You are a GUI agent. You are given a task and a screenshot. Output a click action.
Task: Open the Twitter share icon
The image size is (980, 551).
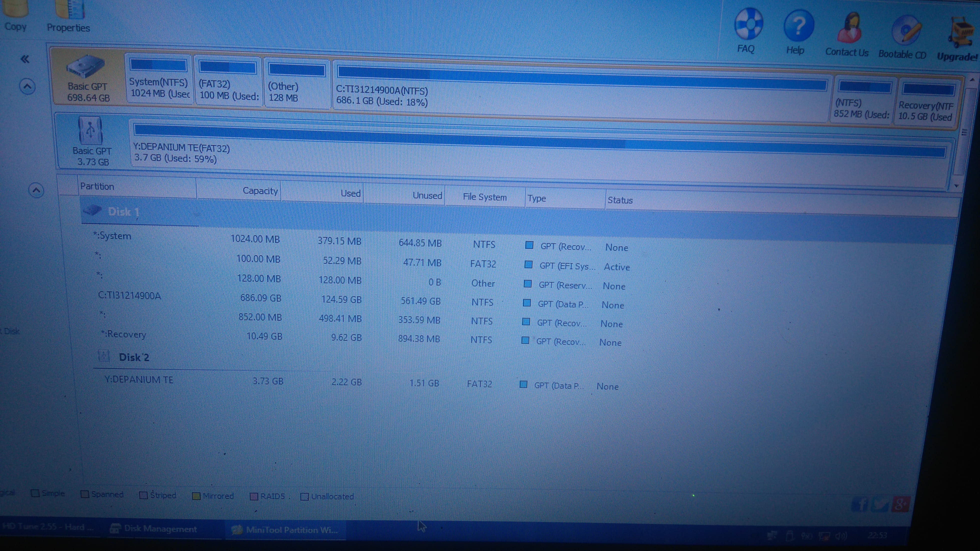click(x=879, y=504)
